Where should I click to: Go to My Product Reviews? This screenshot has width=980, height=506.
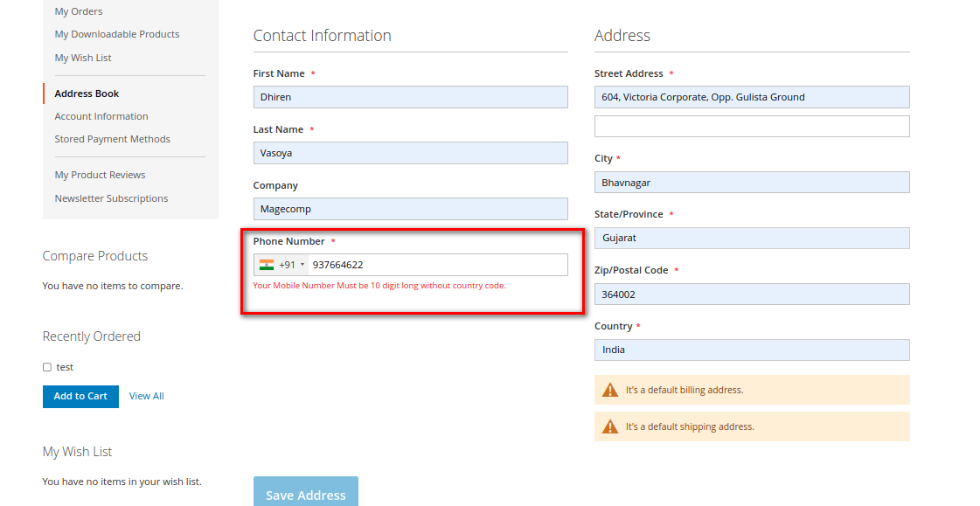100,175
